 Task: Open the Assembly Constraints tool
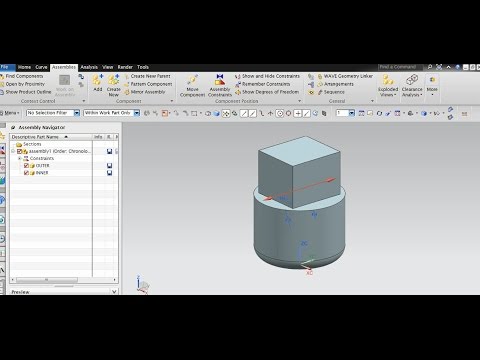tap(220, 86)
